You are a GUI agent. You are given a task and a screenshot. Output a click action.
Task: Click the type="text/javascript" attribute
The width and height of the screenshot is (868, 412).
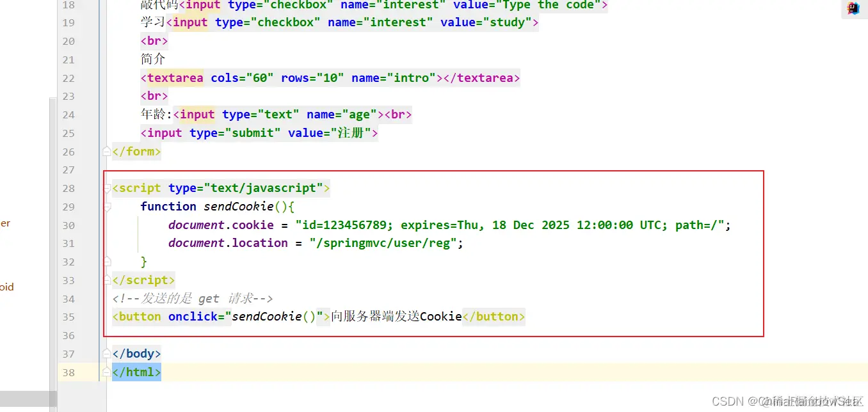click(246, 188)
